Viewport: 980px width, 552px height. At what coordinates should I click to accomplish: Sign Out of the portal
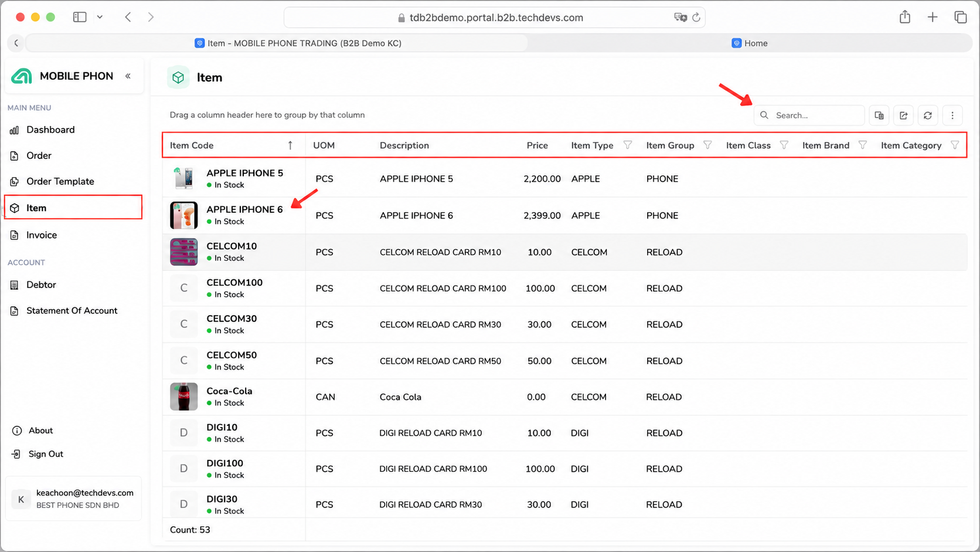[x=46, y=454]
